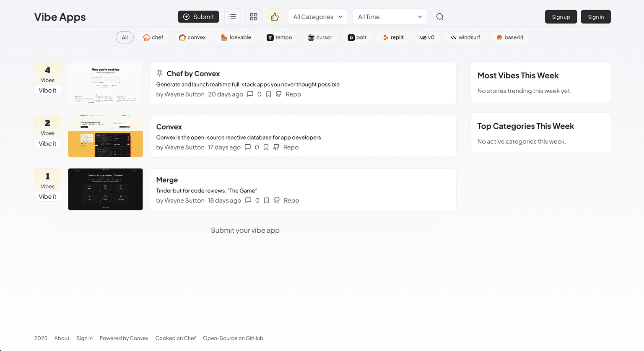Bookmark the Merge story
The height and width of the screenshot is (351, 644).
pos(266,200)
